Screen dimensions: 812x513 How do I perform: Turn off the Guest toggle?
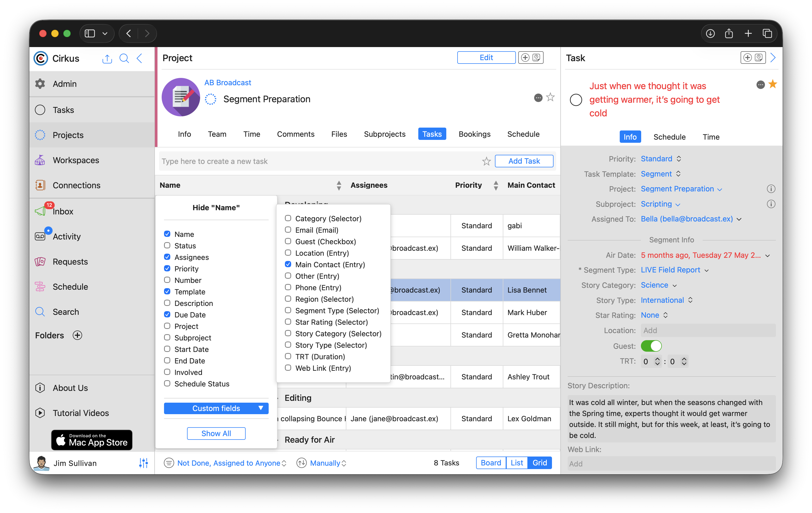click(x=651, y=346)
